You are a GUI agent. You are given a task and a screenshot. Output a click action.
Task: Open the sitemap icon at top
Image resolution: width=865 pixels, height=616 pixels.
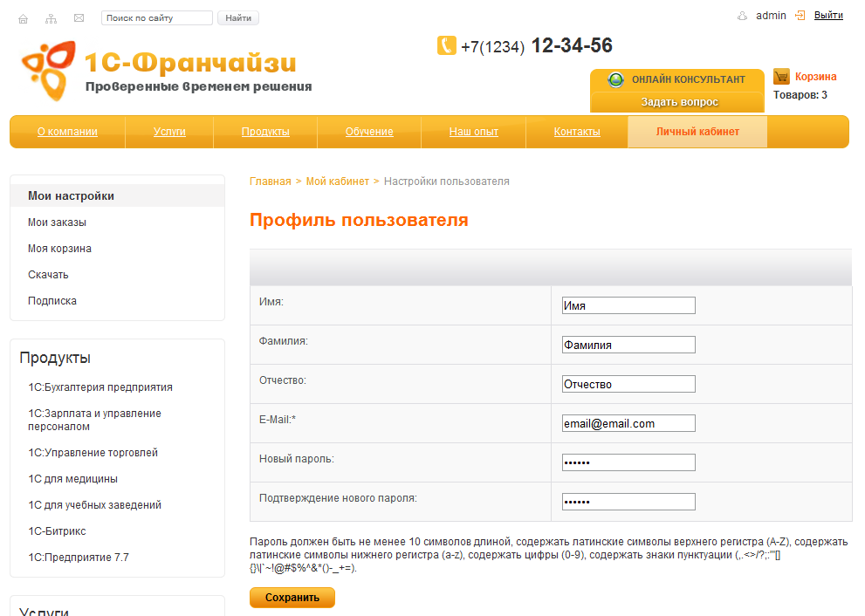(x=51, y=18)
